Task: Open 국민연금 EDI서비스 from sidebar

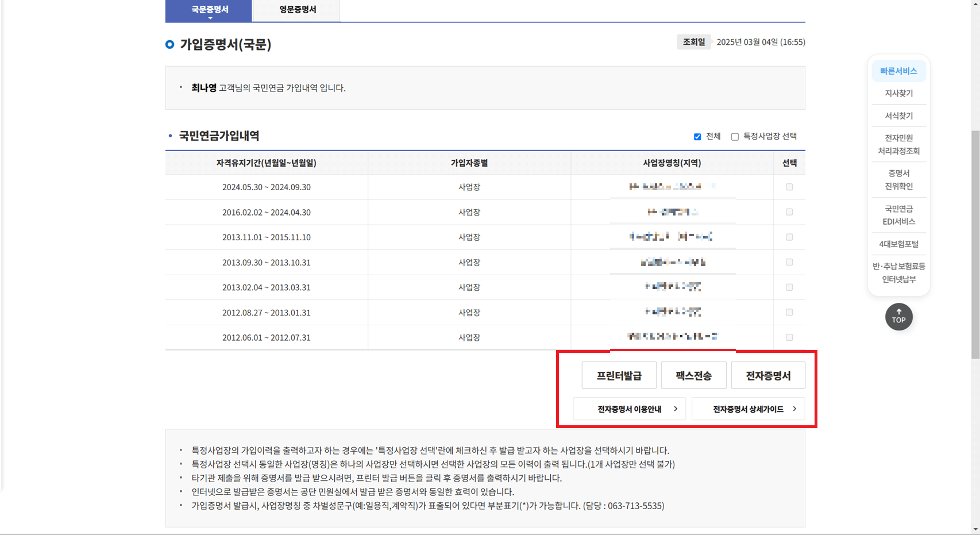Action: [x=898, y=215]
